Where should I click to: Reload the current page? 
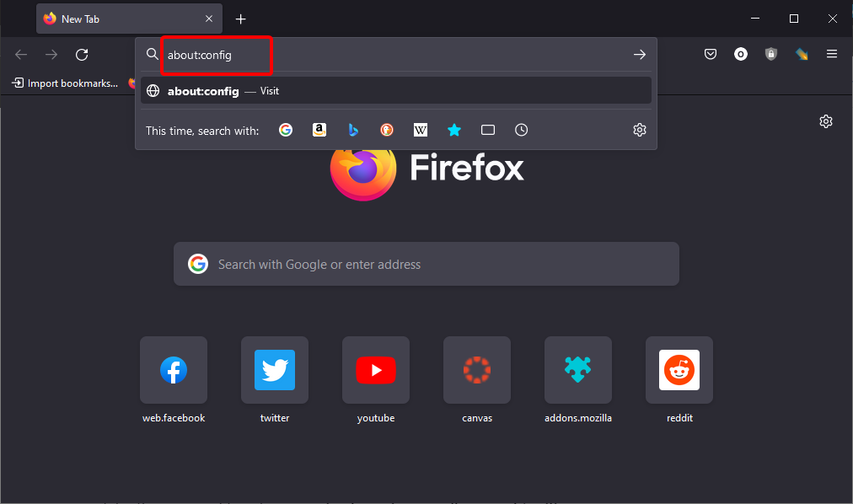[x=82, y=55]
